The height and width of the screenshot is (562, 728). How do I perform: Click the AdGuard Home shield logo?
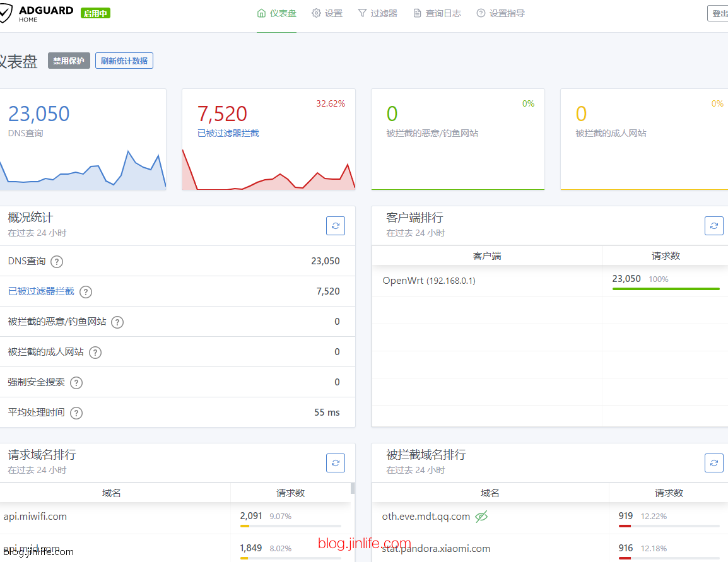pos(5,14)
